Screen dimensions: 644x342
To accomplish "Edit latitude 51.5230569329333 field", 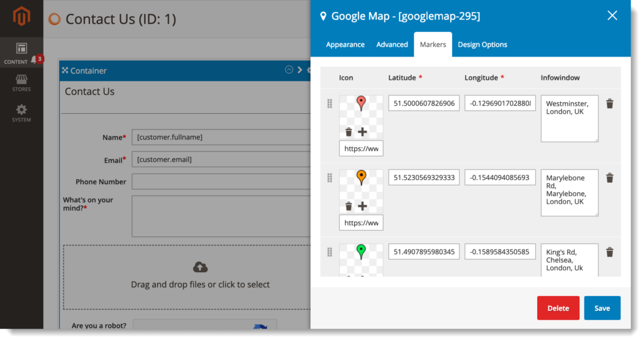I will [424, 177].
